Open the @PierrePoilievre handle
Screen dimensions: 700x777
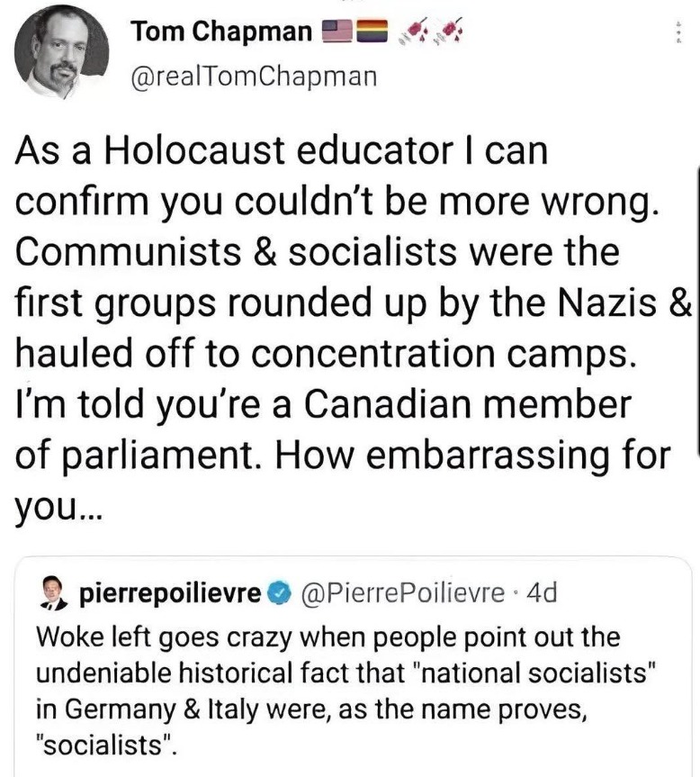pos(398,593)
